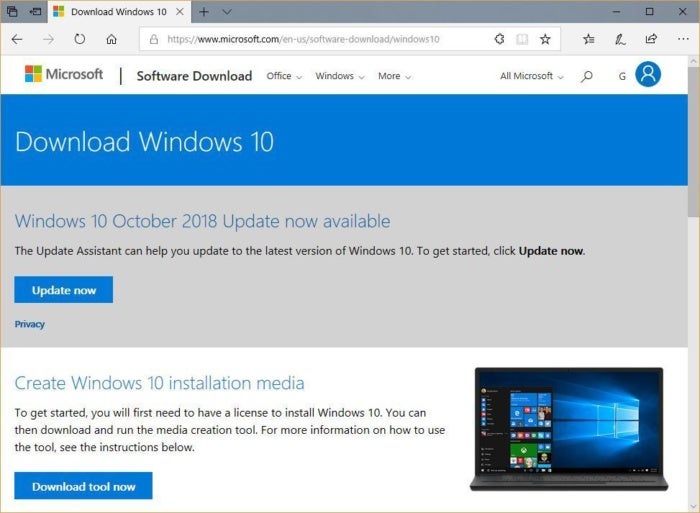Open the extensions puzzle icon in address bar

pyautogui.click(x=500, y=39)
